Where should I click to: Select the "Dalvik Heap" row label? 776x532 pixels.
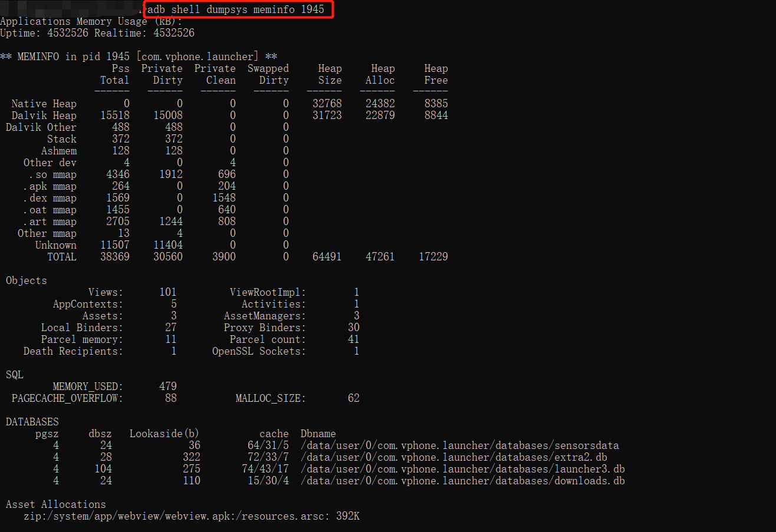click(44, 115)
